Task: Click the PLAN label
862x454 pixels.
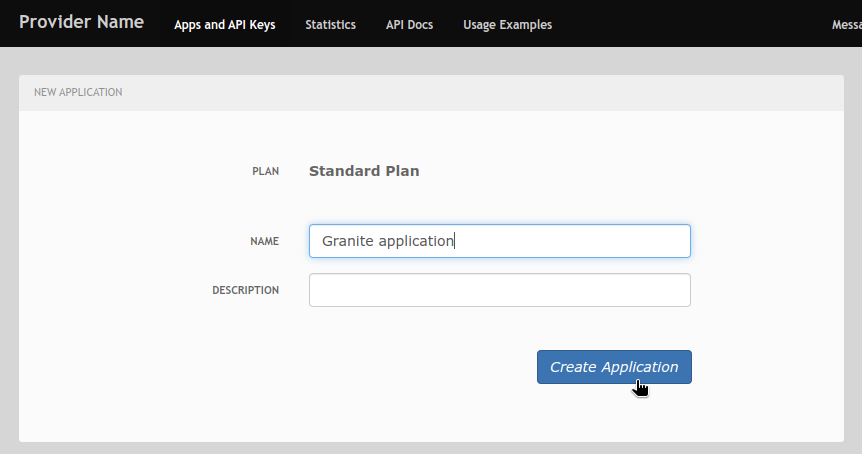Action: [266, 171]
